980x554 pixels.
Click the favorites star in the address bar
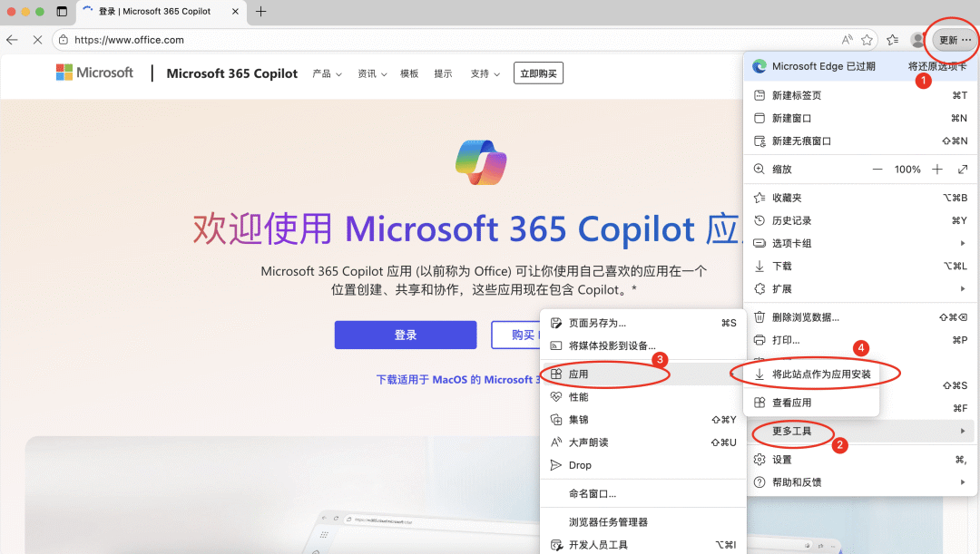coord(865,40)
